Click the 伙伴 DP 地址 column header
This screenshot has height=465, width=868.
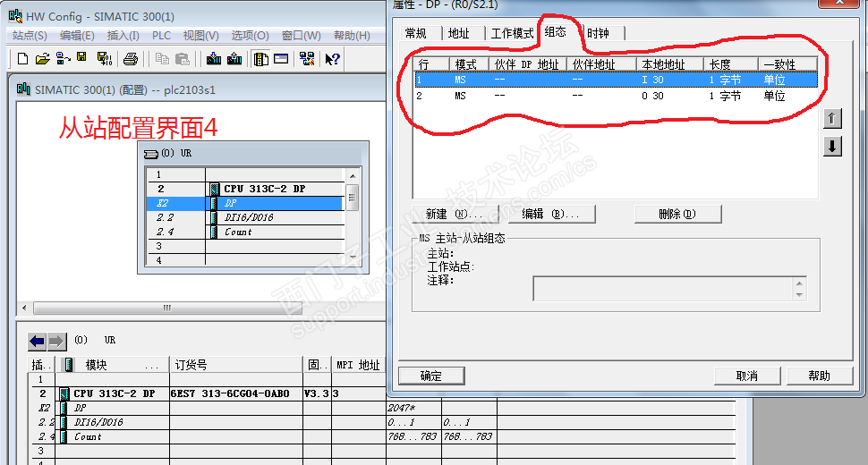[x=528, y=64]
